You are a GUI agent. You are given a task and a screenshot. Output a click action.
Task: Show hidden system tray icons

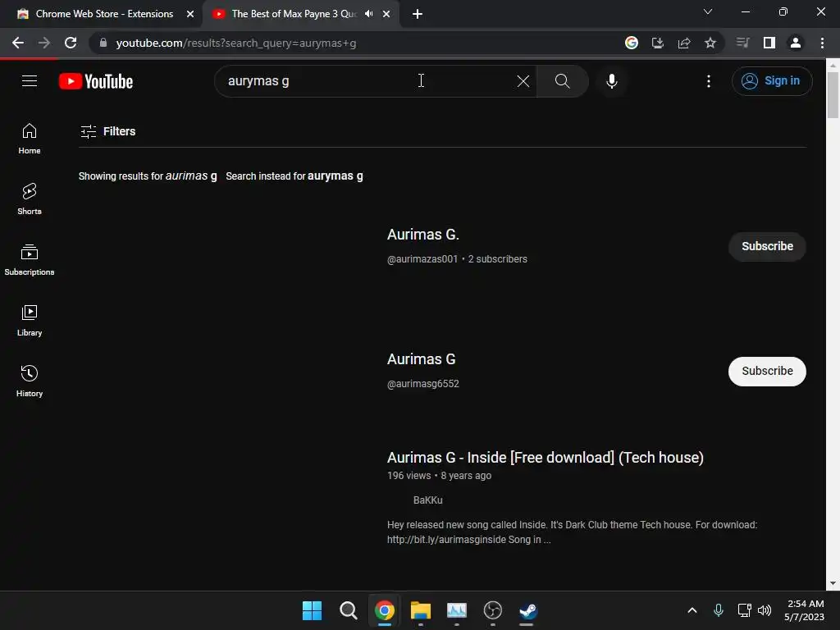pos(692,610)
